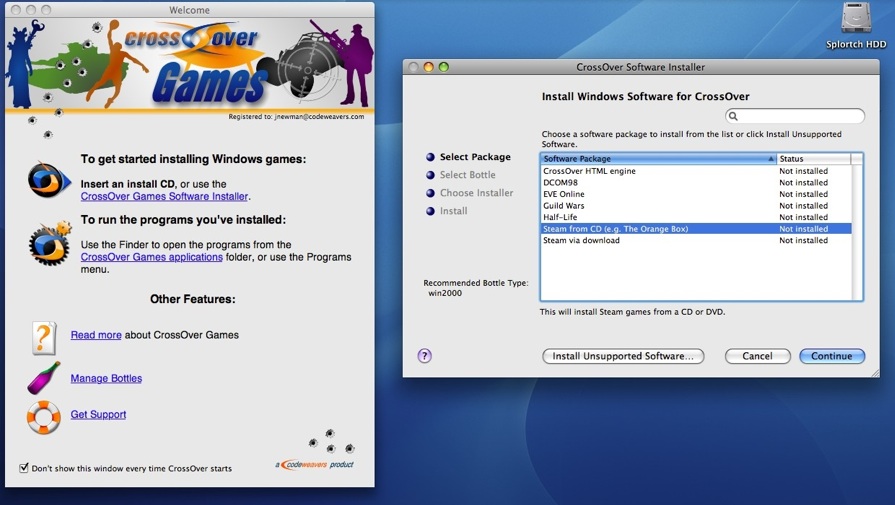Click the installer window resize grip
The width and height of the screenshot is (895, 505).
pyautogui.click(x=874, y=373)
